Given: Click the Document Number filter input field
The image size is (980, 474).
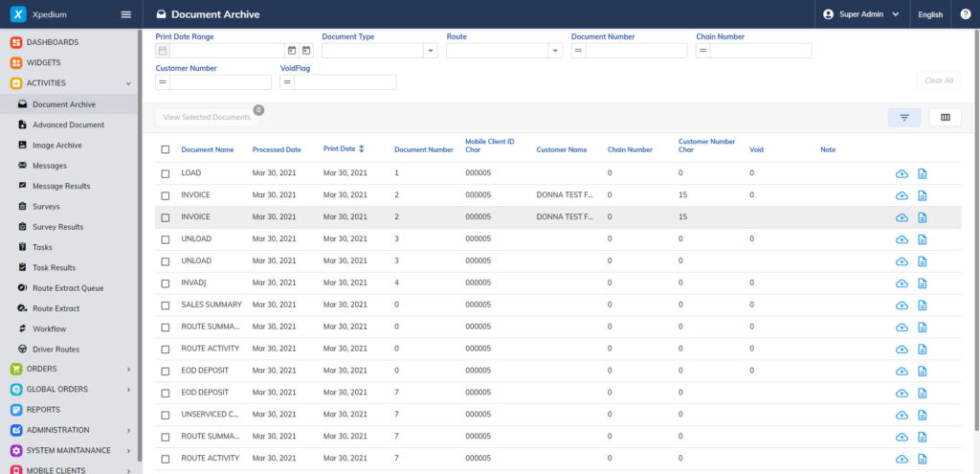Looking at the screenshot, I should (x=635, y=51).
